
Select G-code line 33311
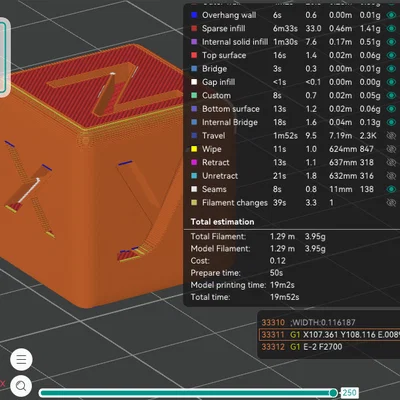tap(330, 335)
